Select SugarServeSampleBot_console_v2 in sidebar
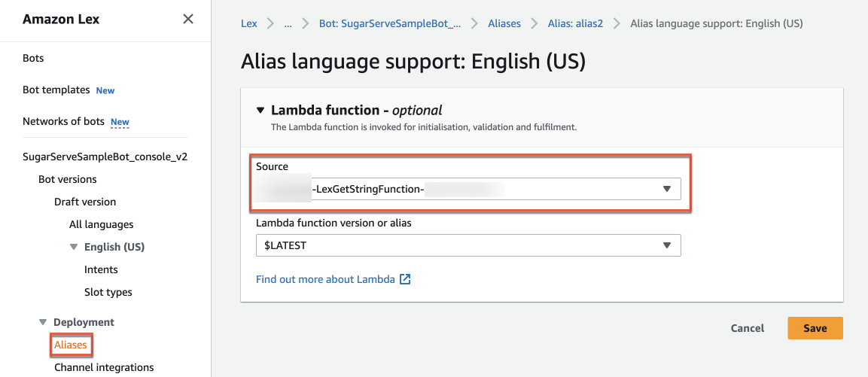The image size is (868, 377). tap(105, 157)
